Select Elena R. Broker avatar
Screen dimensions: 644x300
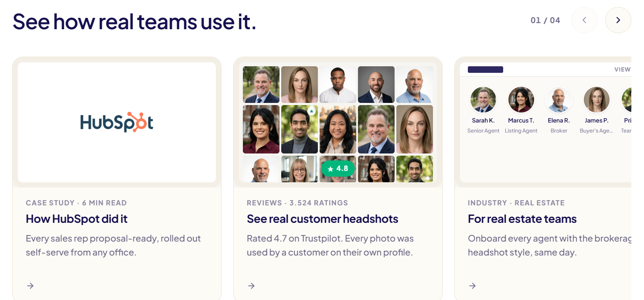(x=559, y=100)
